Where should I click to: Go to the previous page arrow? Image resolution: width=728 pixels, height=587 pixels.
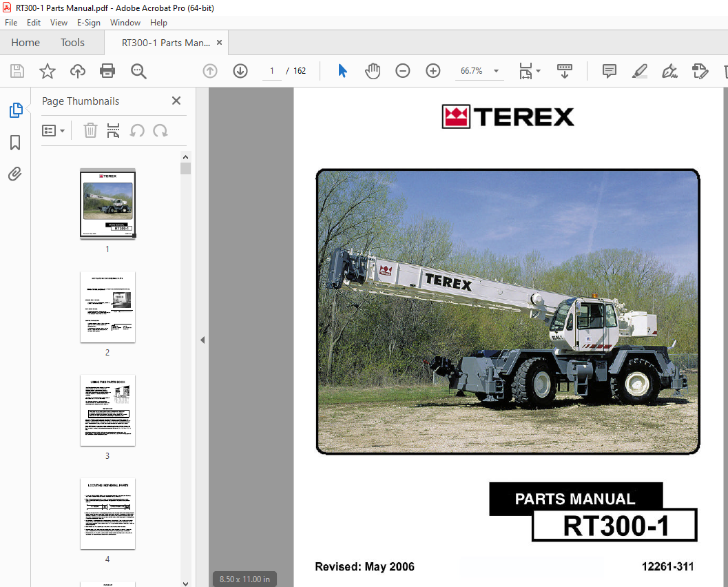210,71
